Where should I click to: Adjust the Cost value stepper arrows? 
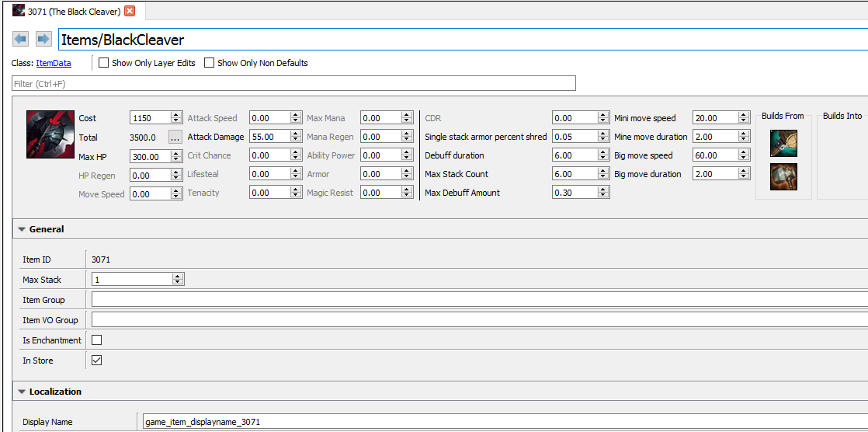(x=176, y=118)
